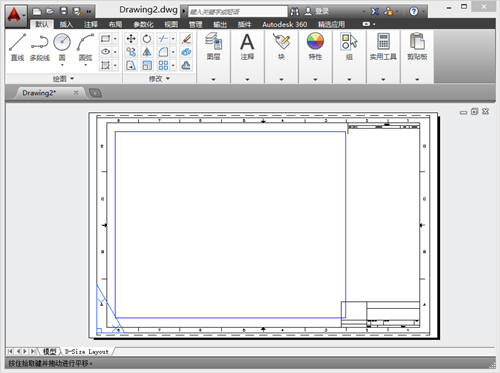Activate the Rotate tool
This screenshot has height=373, width=500.
click(x=147, y=39)
